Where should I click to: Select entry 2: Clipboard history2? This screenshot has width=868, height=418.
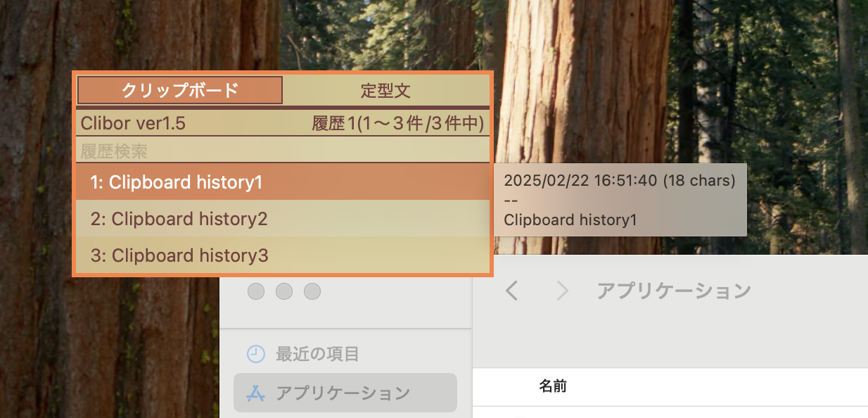coord(283,219)
